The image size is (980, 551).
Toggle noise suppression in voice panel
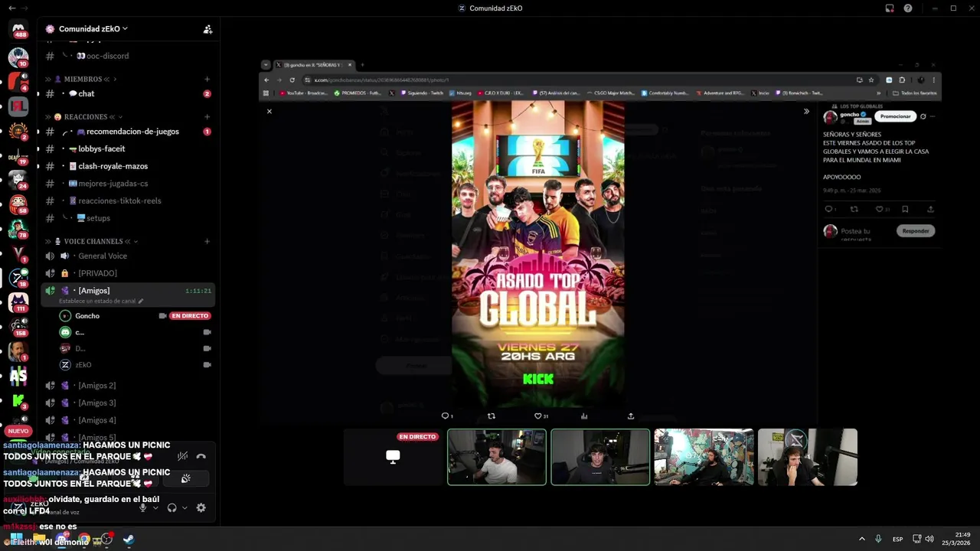coord(182,456)
